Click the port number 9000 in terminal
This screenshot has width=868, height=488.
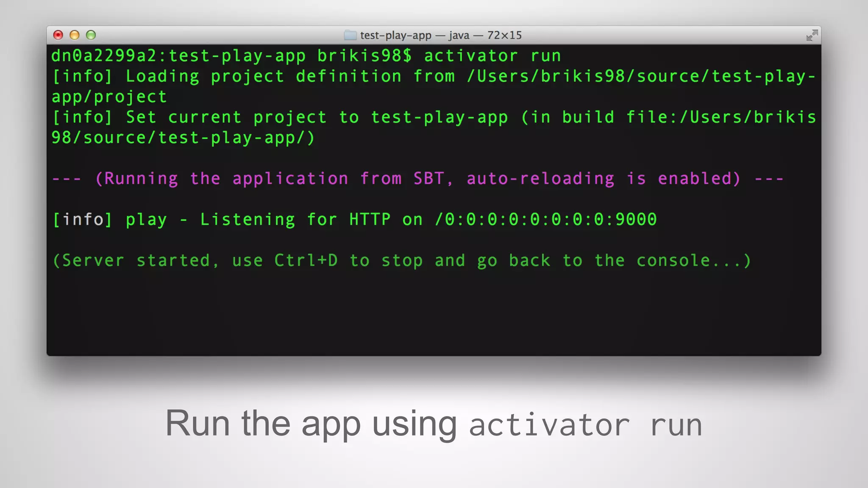(636, 219)
